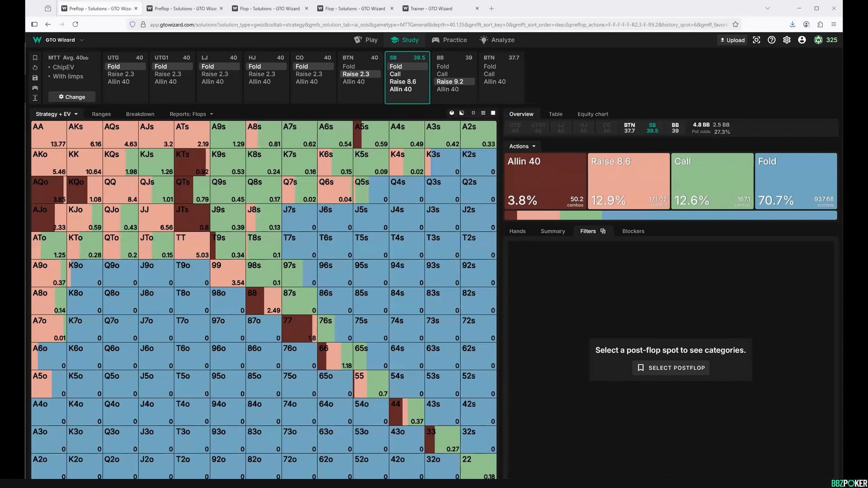Click the Change settings button
The height and width of the screenshot is (488, 868).
click(x=72, y=97)
